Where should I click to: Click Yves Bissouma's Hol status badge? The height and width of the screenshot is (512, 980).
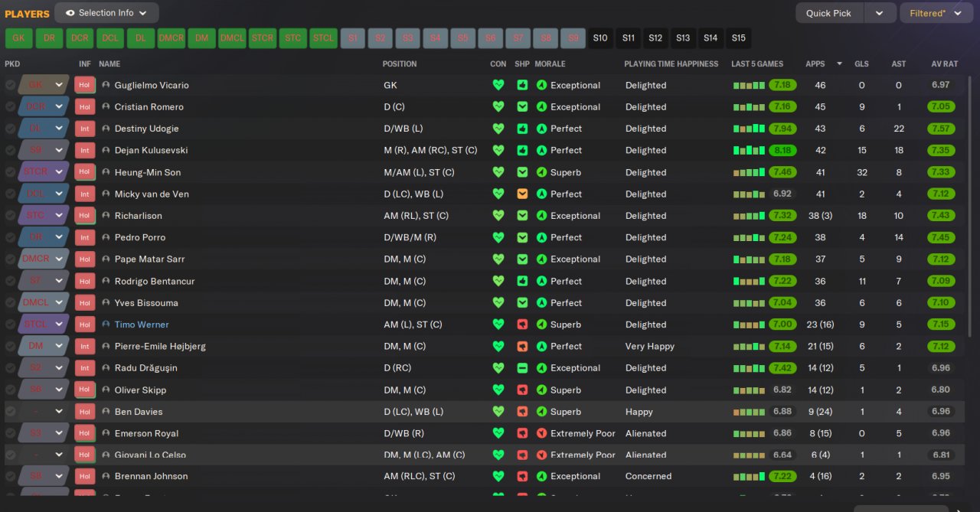(x=84, y=302)
